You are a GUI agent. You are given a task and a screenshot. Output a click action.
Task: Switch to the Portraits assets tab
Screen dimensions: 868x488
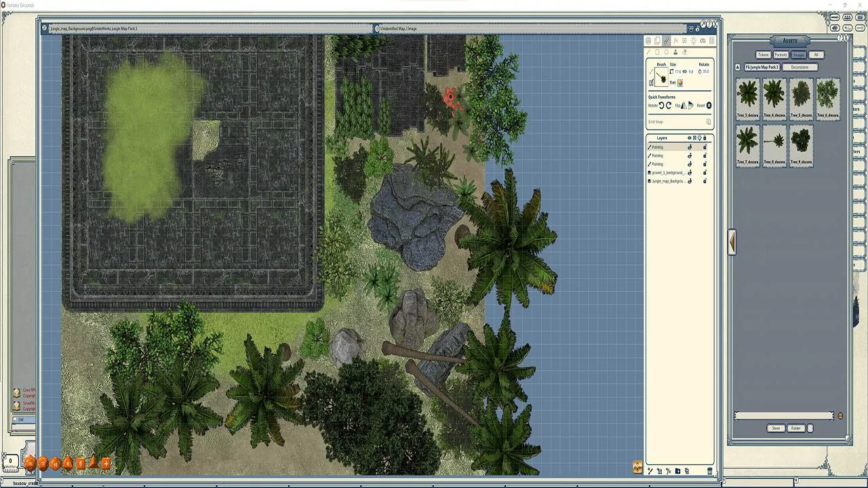coord(781,55)
